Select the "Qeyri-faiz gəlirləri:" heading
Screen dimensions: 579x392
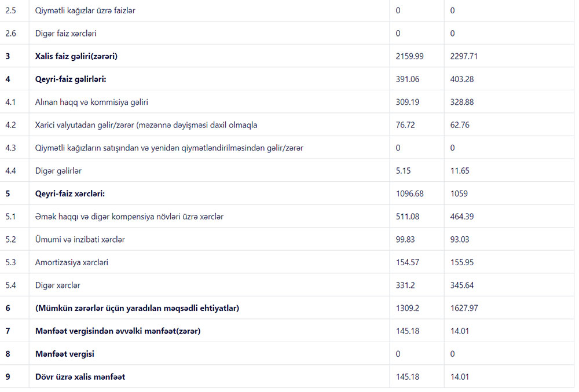75,79
